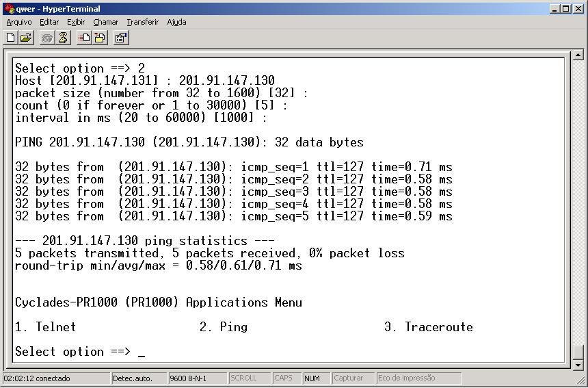
Task: Click the '9600 8-N-1' status bar entry
Action: (197, 378)
